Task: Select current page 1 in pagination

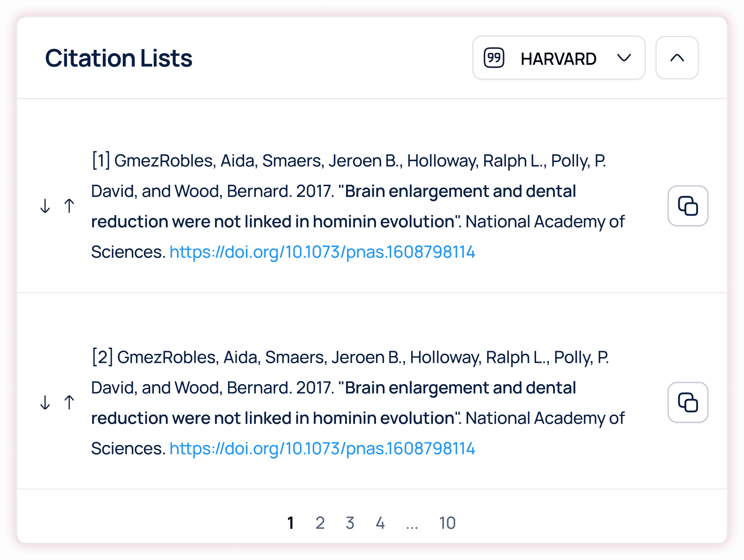Action: [x=291, y=523]
